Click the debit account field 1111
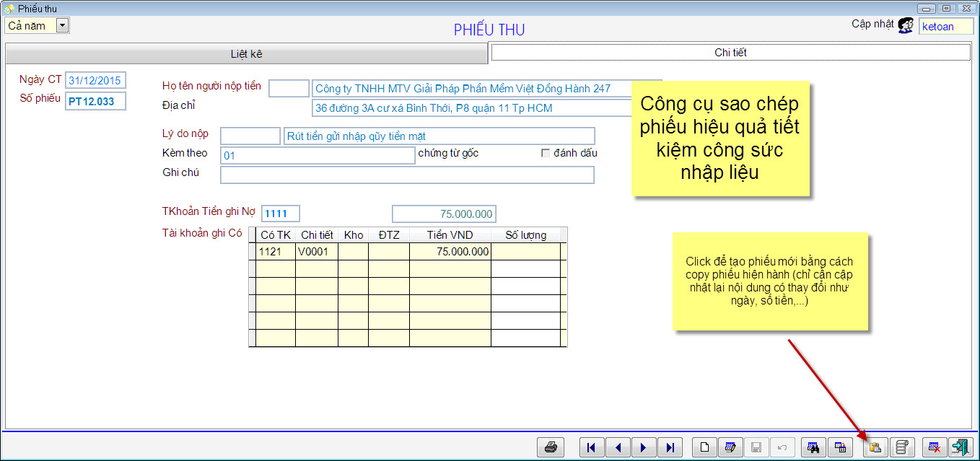Screen dimensions: 980x461 coord(280,214)
